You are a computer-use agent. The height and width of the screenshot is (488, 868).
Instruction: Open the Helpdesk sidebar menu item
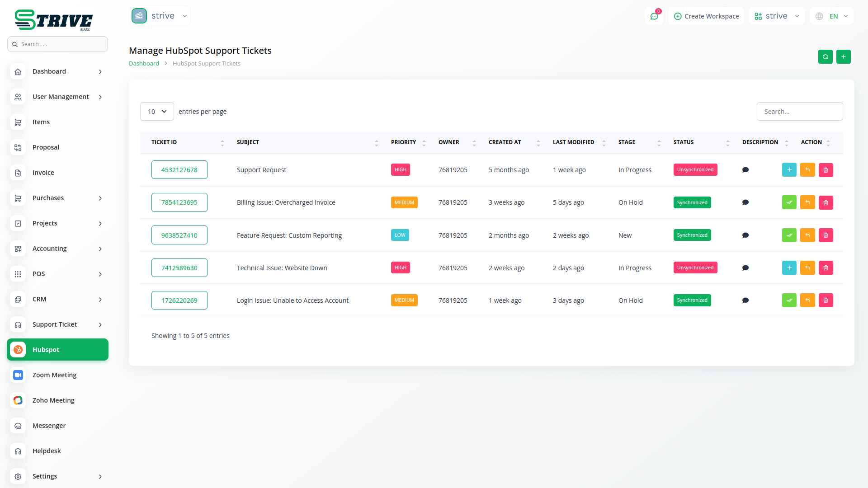click(47, 451)
